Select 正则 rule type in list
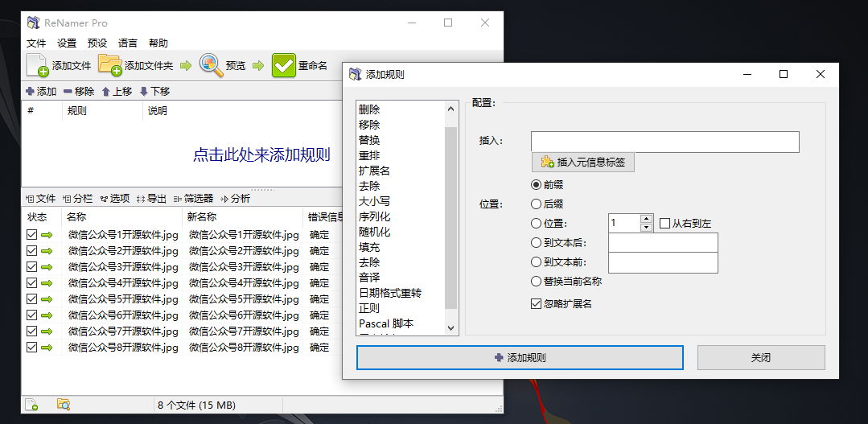 pos(369,308)
